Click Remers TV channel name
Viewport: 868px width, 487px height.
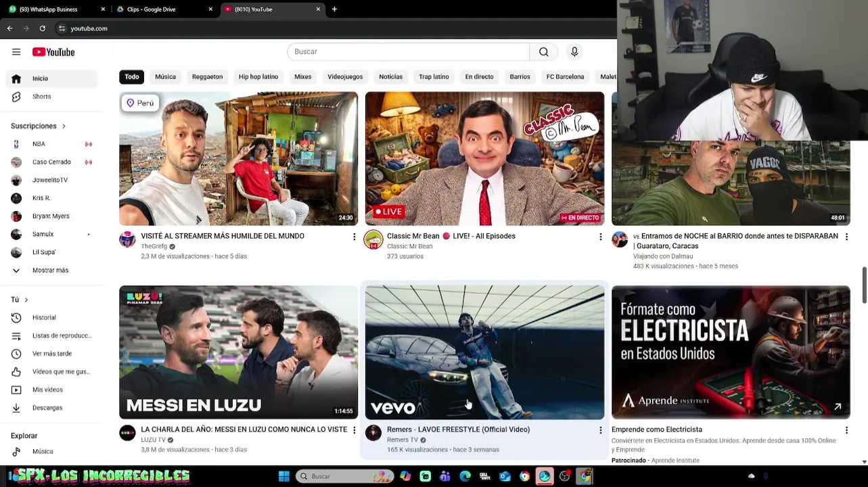coord(402,440)
